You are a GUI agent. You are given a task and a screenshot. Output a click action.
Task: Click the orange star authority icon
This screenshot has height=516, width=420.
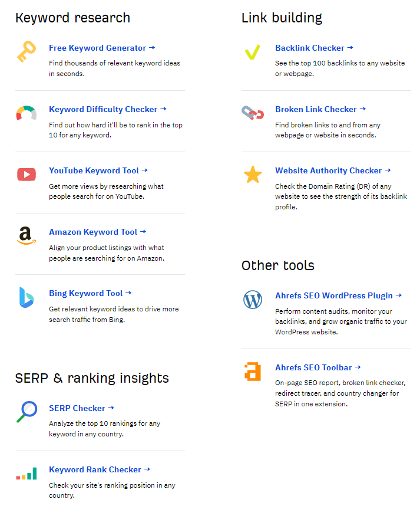252,175
